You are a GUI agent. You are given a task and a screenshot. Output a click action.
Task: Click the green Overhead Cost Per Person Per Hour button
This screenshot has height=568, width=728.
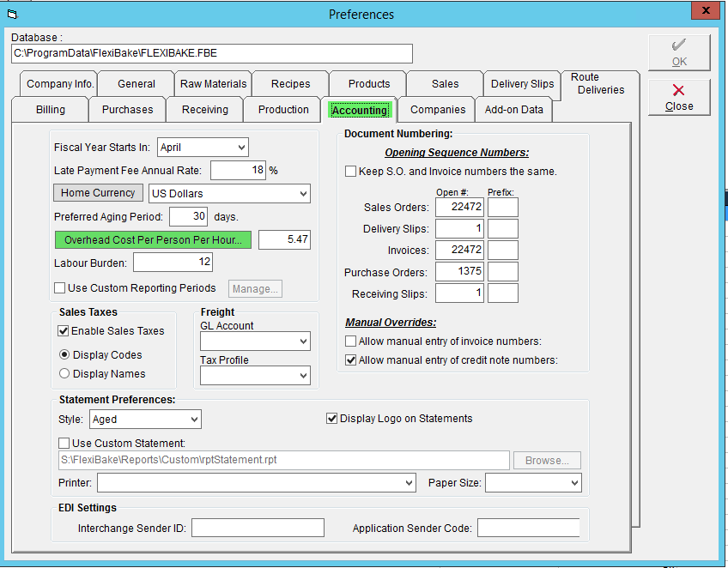click(153, 240)
